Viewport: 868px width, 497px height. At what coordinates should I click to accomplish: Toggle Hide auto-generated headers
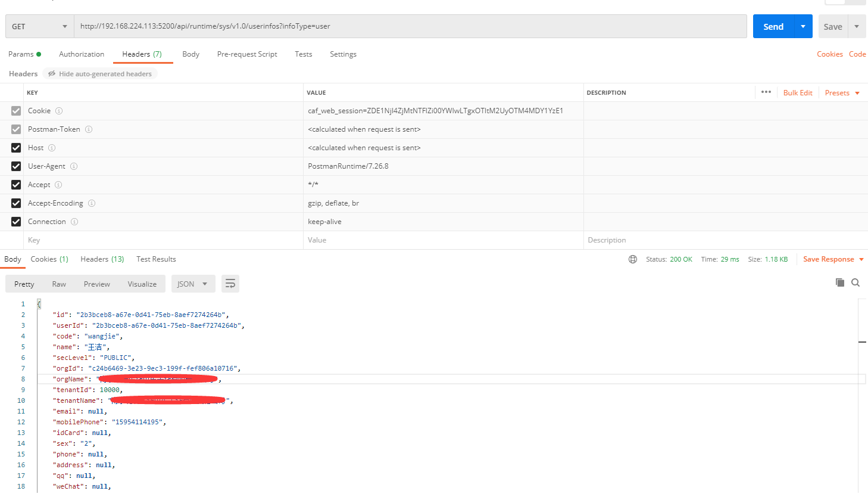click(99, 73)
